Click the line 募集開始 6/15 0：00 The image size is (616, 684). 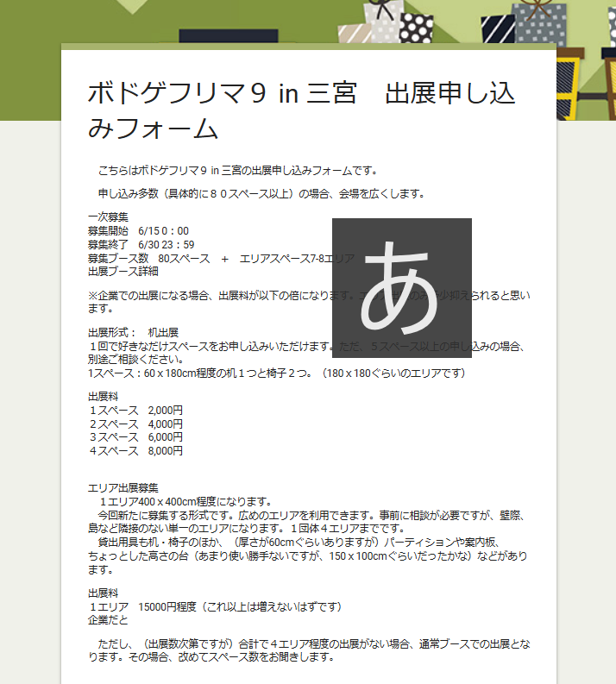(x=138, y=231)
